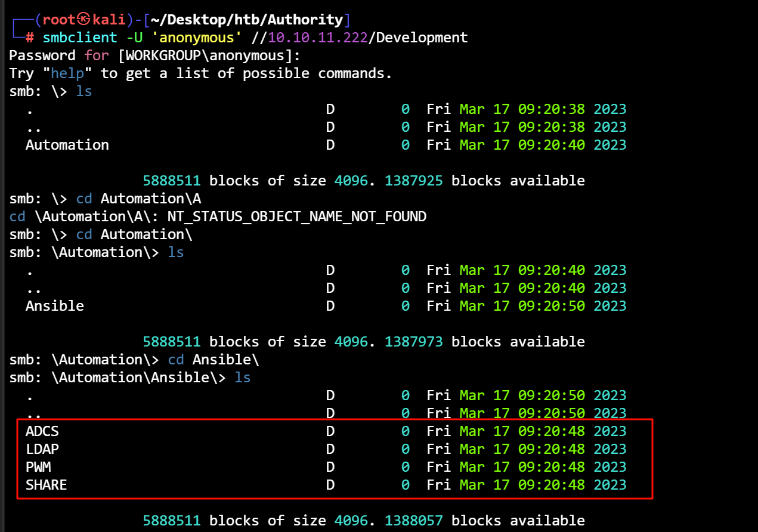Select the Ansible directory entry in listing
Viewport: 758px width, 532px height.
pyautogui.click(x=54, y=306)
